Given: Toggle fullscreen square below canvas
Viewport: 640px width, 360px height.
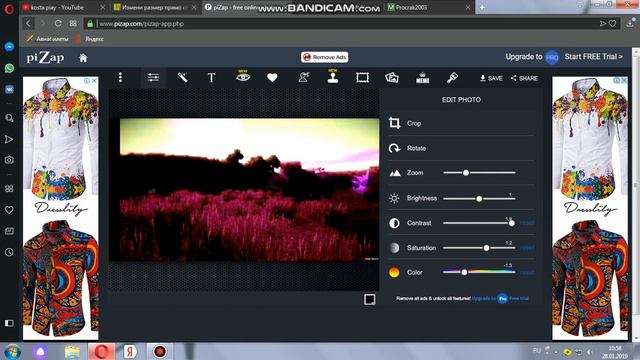Looking at the screenshot, I should pyautogui.click(x=370, y=299).
